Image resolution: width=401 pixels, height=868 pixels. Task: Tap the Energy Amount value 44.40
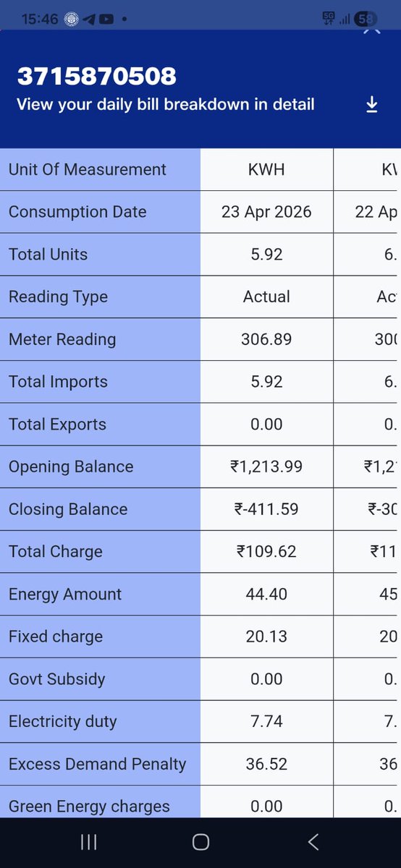coord(266,595)
